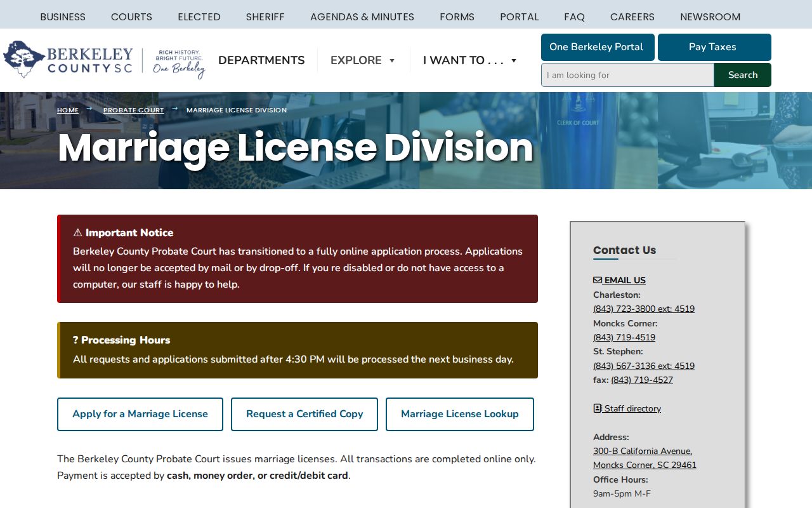812x508 pixels.
Task: Click the fax number (843) 719-4527
Action: [642, 380]
